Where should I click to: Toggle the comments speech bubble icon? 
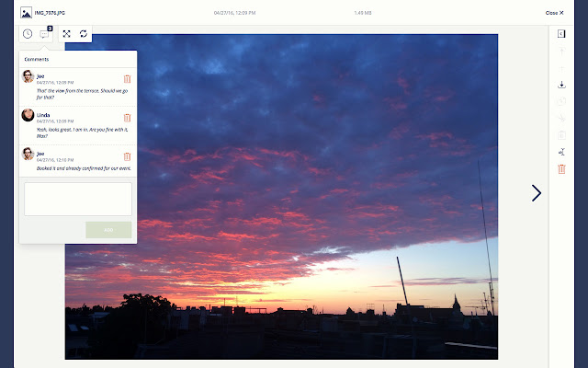tap(44, 34)
